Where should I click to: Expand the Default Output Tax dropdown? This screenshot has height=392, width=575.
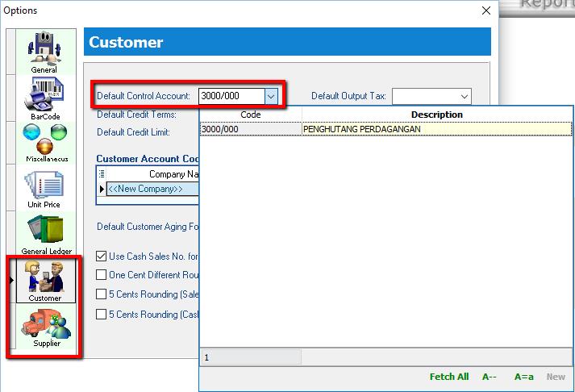(x=464, y=96)
